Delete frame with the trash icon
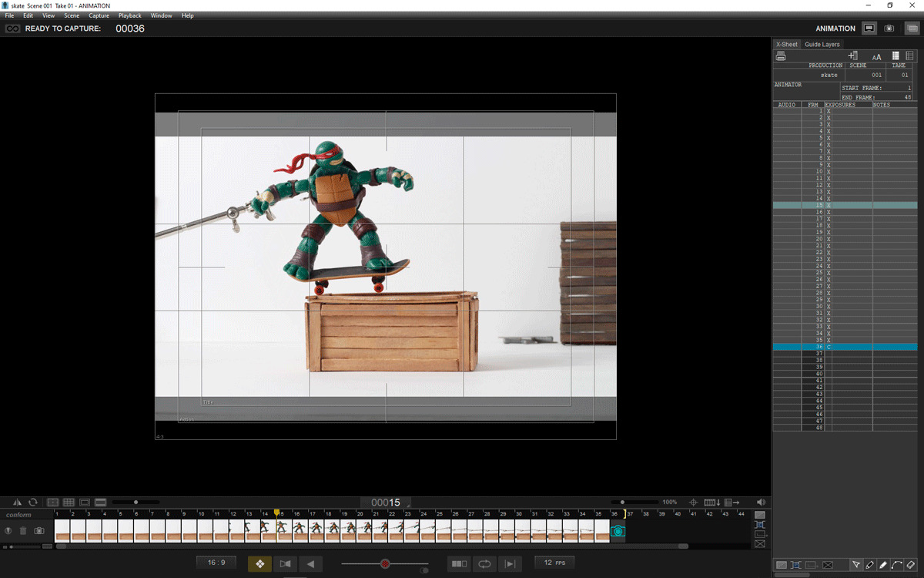Screen dimensions: 924x578 tap(23, 530)
